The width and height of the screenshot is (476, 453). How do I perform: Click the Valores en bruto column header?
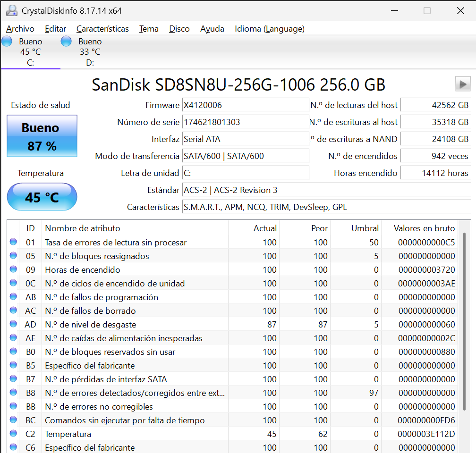(x=424, y=228)
